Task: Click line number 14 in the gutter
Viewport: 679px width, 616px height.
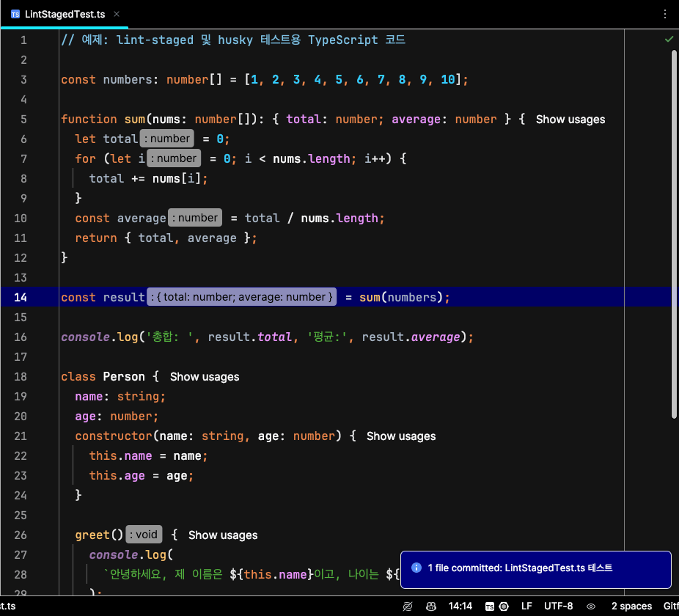Action: pos(21,298)
